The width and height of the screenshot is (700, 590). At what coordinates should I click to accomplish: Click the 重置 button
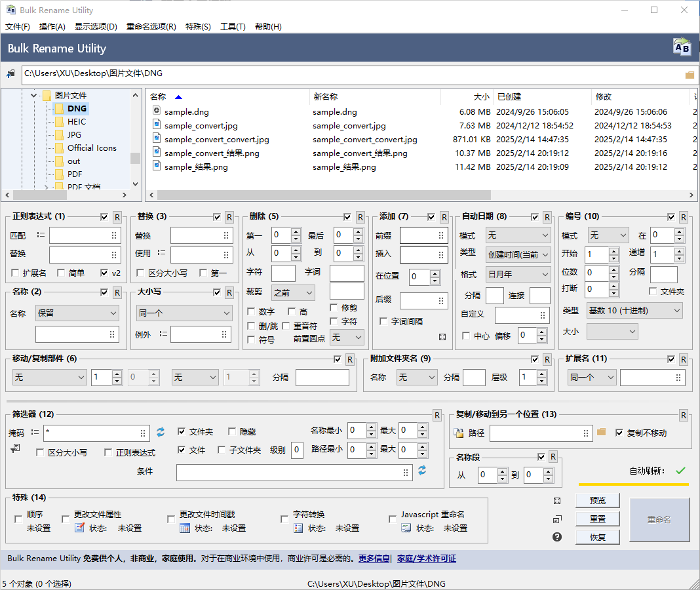coord(598,519)
